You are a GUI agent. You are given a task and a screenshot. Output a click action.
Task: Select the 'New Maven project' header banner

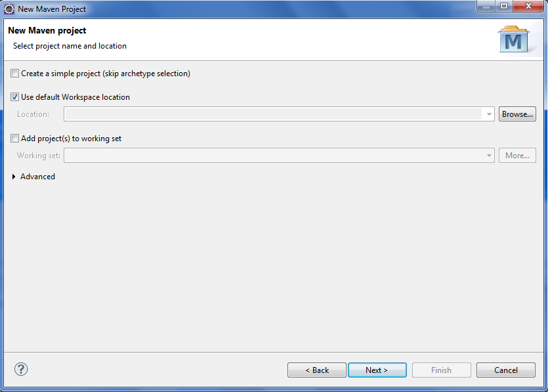tap(46, 30)
